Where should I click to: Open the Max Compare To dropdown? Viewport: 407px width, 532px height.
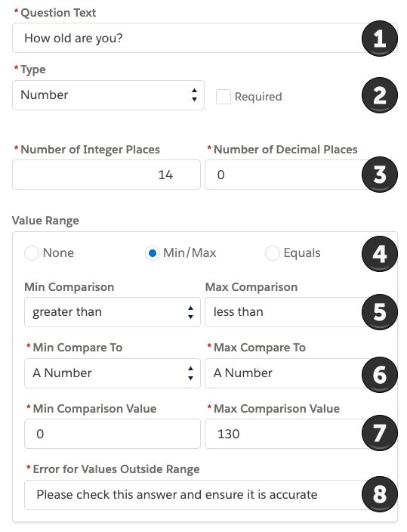click(x=284, y=373)
